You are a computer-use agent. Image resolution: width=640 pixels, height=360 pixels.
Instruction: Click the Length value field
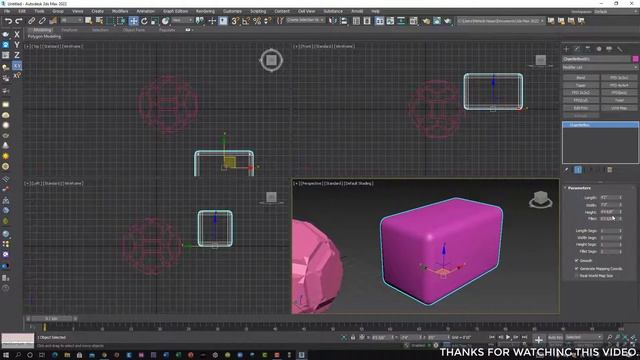click(609, 198)
